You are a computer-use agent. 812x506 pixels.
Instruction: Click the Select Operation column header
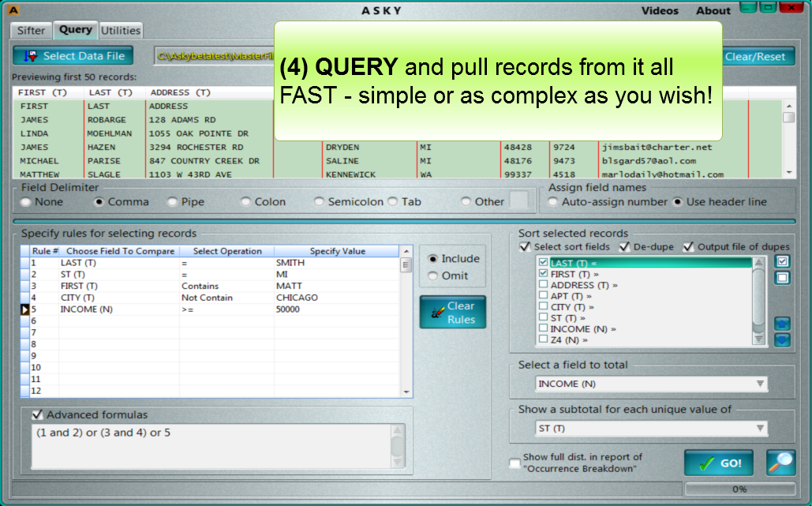[x=227, y=251]
